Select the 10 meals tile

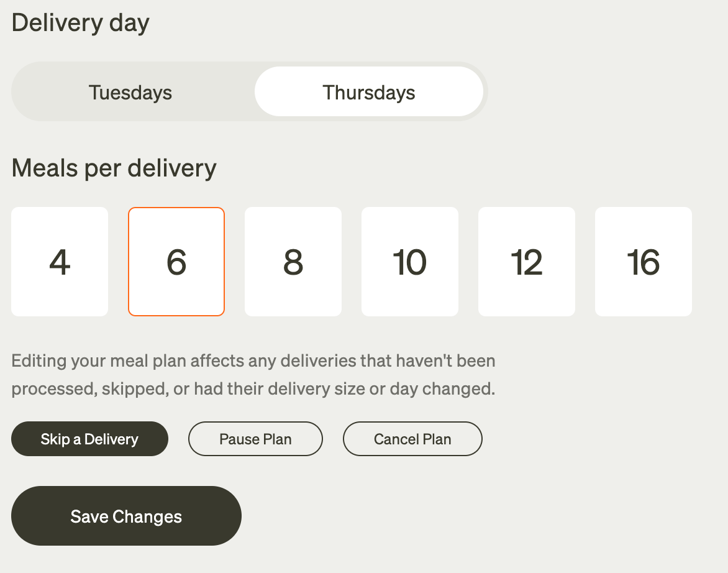coord(410,262)
